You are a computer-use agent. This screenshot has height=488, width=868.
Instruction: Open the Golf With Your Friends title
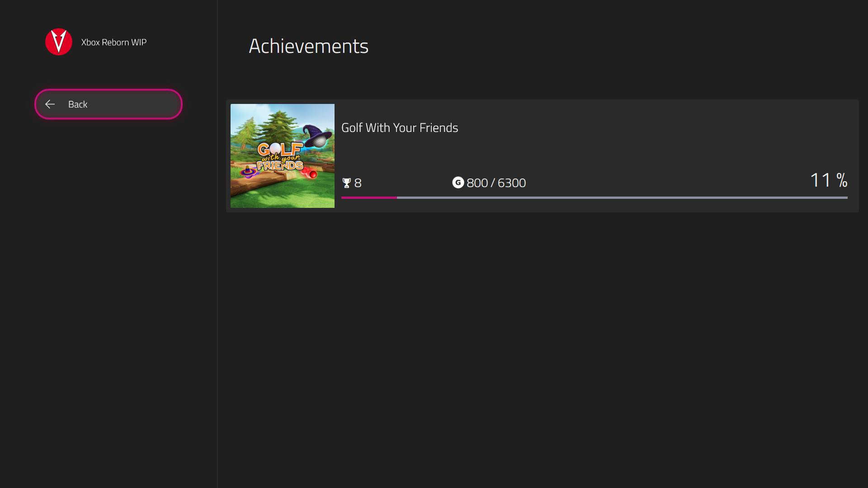400,128
